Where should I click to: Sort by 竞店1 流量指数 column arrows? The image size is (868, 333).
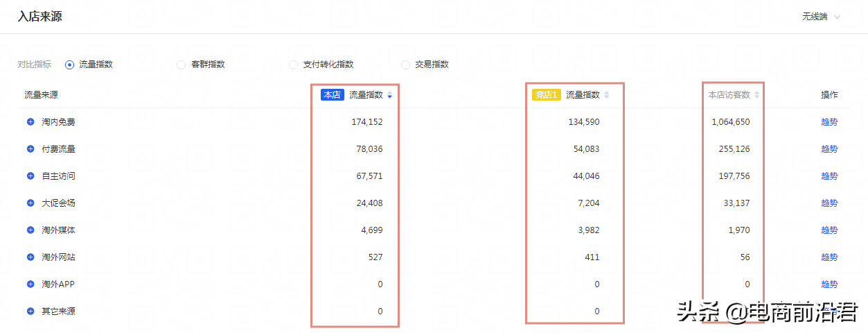coord(607,95)
